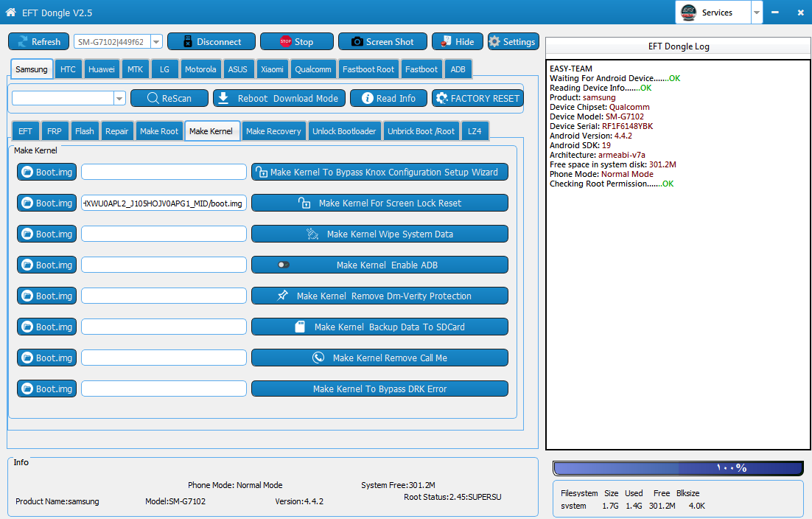Viewport: 812px width, 519px height.
Task: Select the Make Kernel sub-tab
Action: coord(211,131)
